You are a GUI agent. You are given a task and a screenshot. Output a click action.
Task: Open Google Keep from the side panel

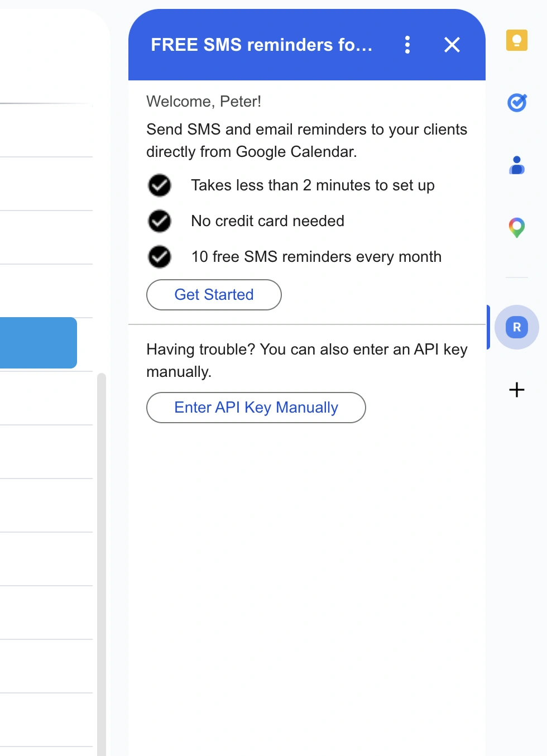[x=517, y=40]
